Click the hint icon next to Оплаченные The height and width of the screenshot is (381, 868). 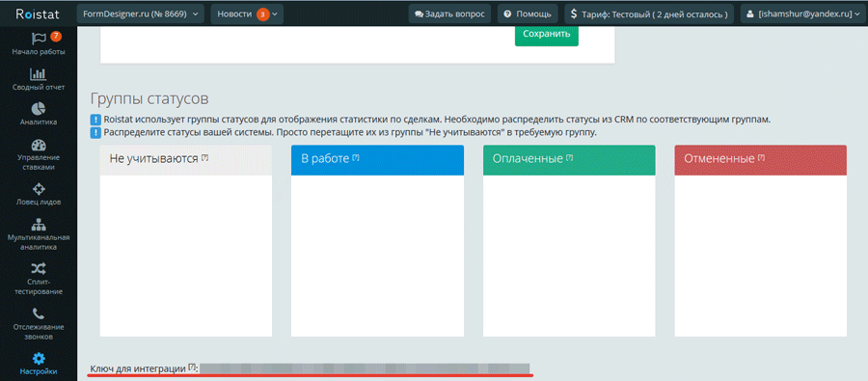tap(570, 158)
